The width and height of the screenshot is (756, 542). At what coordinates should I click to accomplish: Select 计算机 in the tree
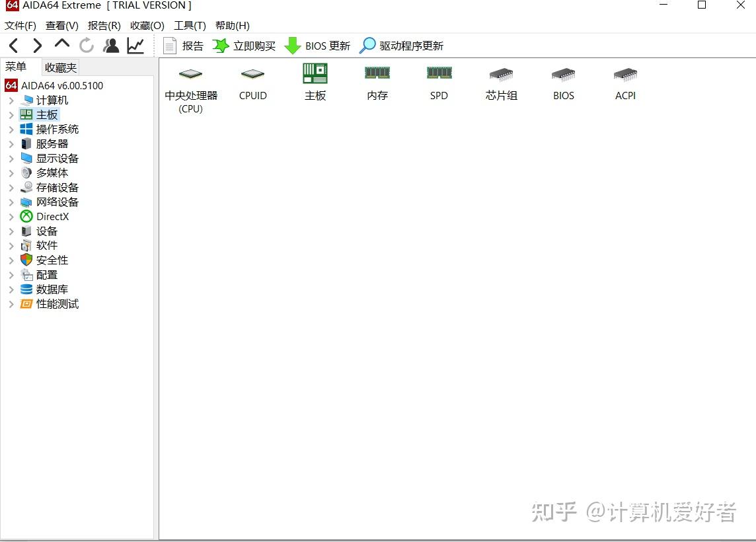coord(44,100)
